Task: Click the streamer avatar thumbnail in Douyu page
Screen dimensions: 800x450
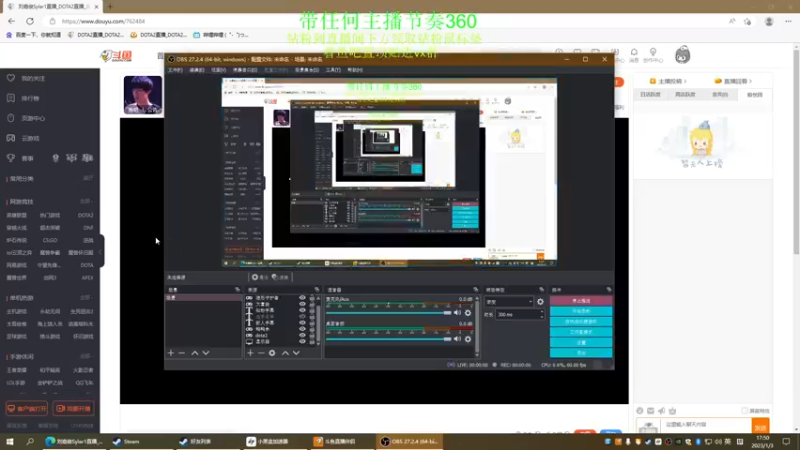Action: click(x=143, y=95)
